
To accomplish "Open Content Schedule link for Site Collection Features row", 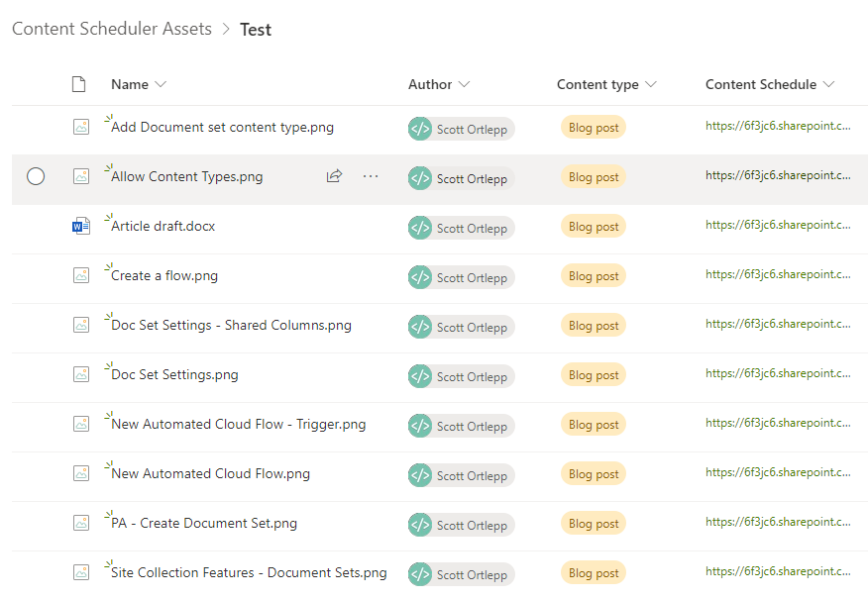I will click(x=778, y=571).
